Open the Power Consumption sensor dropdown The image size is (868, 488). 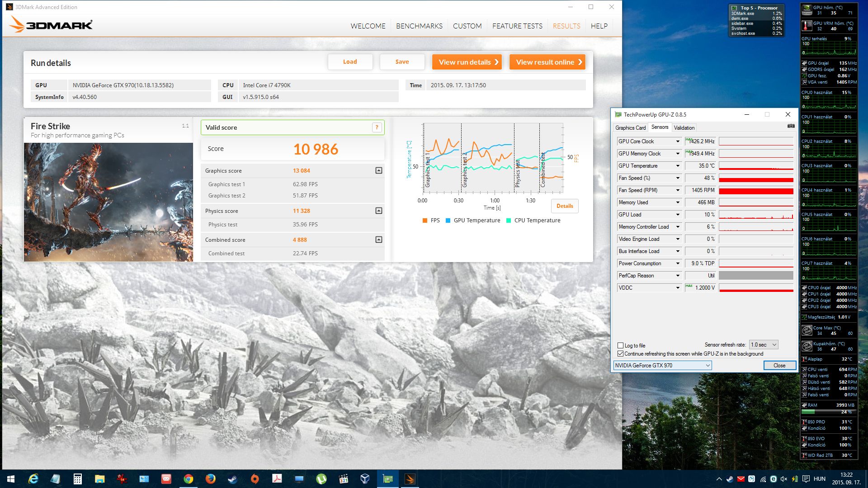[x=678, y=263]
